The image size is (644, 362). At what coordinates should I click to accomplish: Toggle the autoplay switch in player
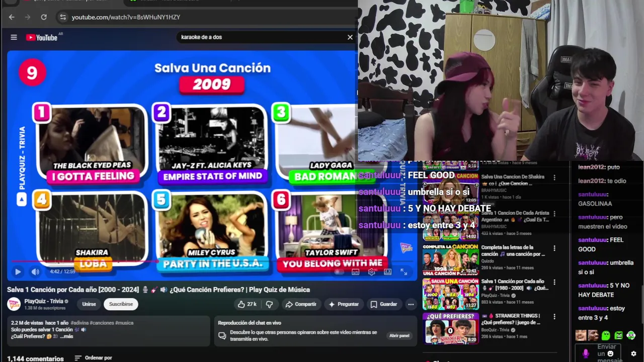339,272
